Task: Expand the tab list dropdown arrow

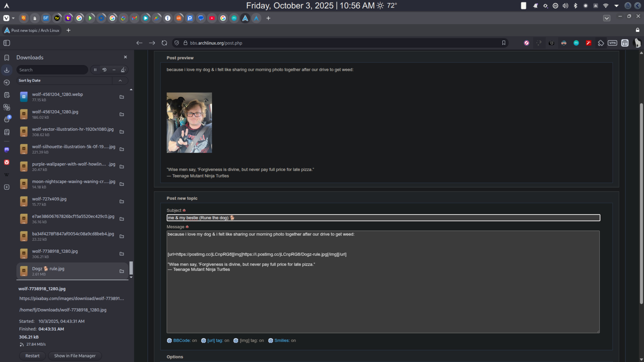Action: [x=607, y=18]
